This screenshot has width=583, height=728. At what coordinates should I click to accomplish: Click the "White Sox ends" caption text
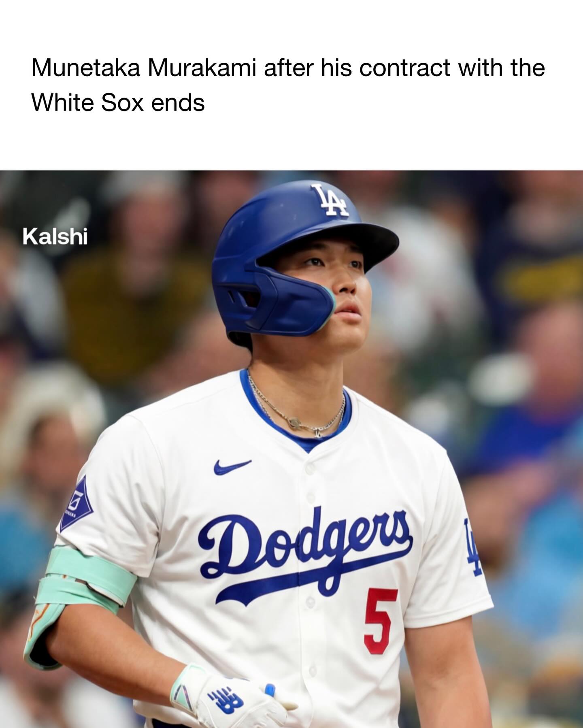coord(118,103)
